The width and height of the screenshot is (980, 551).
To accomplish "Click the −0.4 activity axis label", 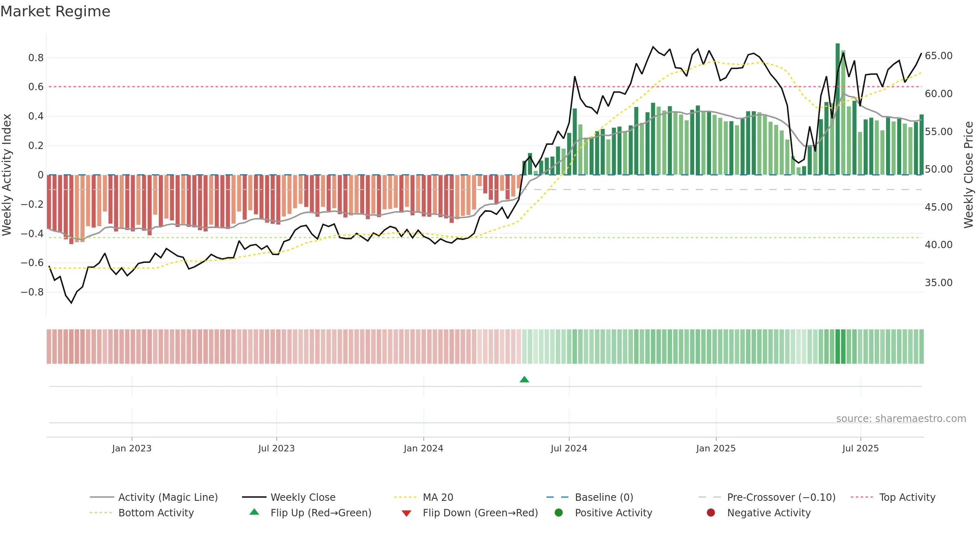I will (x=32, y=233).
